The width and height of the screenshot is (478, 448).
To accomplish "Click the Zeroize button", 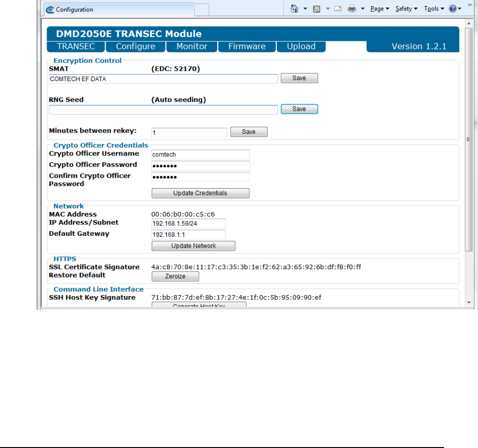I will [x=175, y=276].
